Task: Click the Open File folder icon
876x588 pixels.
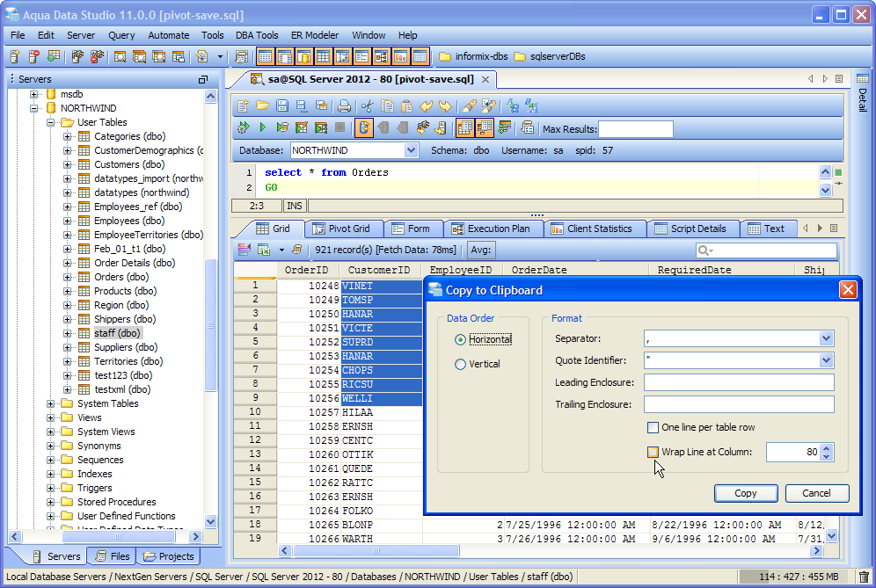Action: pyautogui.click(x=263, y=106)
